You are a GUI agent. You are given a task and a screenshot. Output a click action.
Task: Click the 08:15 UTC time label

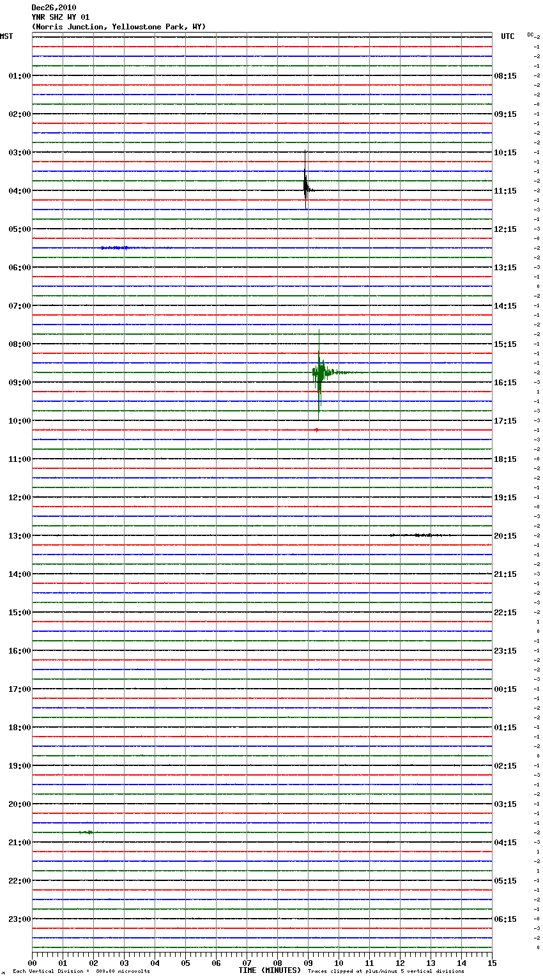coord(505,76)
